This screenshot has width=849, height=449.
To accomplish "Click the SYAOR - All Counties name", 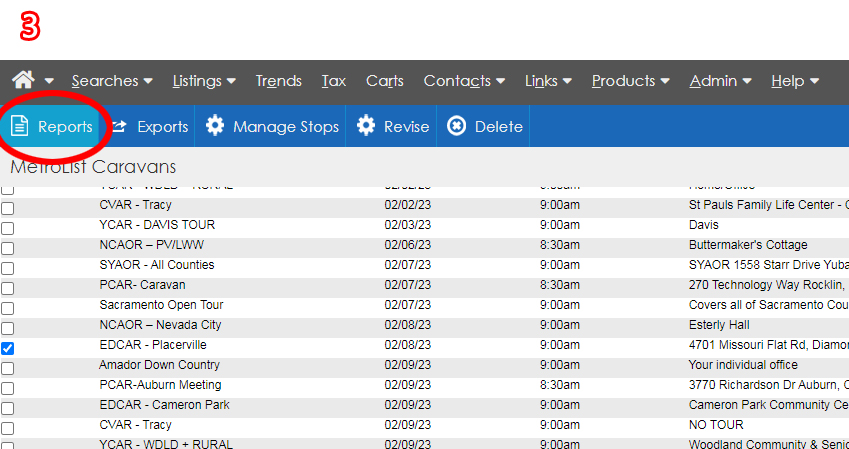I will click(x=157, y=265).
